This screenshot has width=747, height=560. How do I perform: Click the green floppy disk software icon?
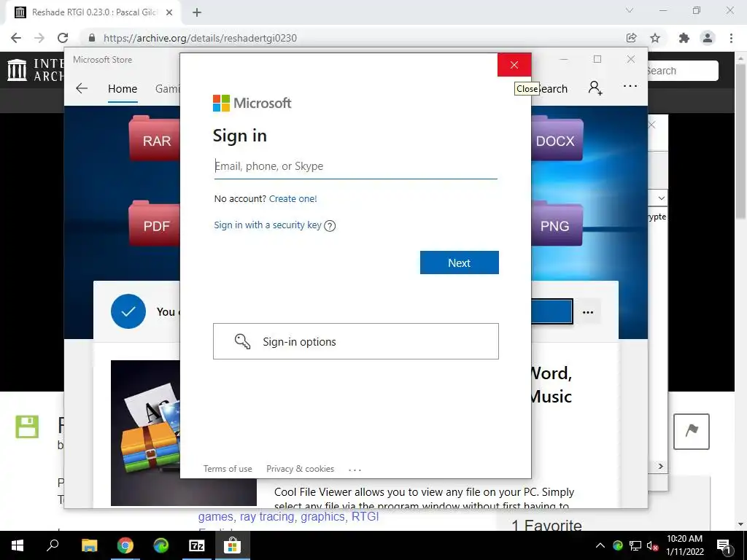[27, 426]
